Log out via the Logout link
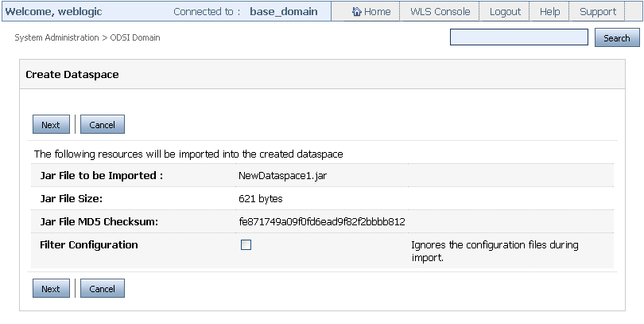Screen dimensions: 644x324 coord(505,11)
